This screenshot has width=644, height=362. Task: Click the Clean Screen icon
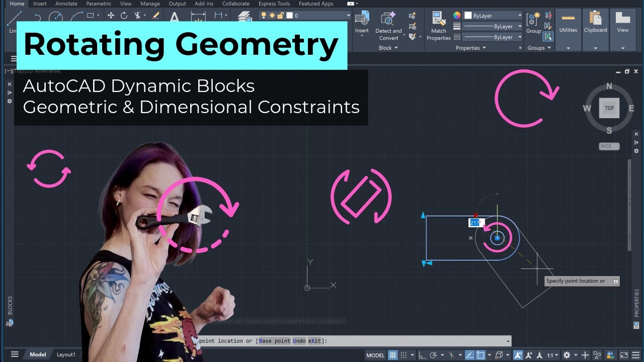point(624,355)
